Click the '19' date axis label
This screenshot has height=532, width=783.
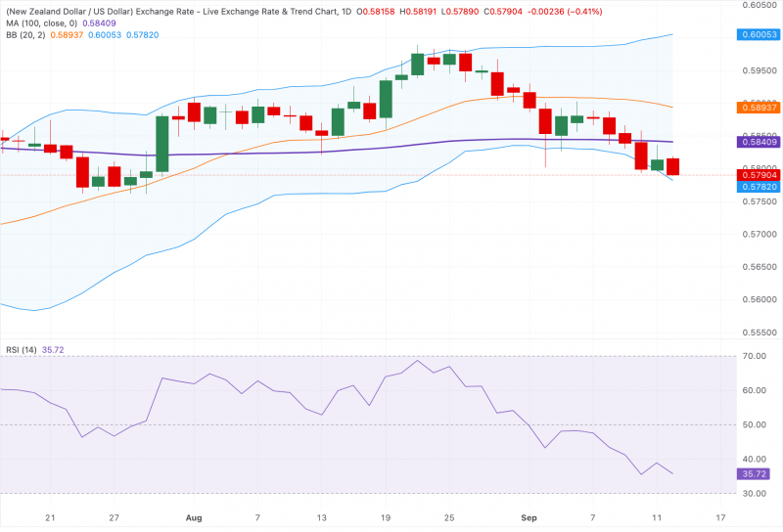point(386,517)
